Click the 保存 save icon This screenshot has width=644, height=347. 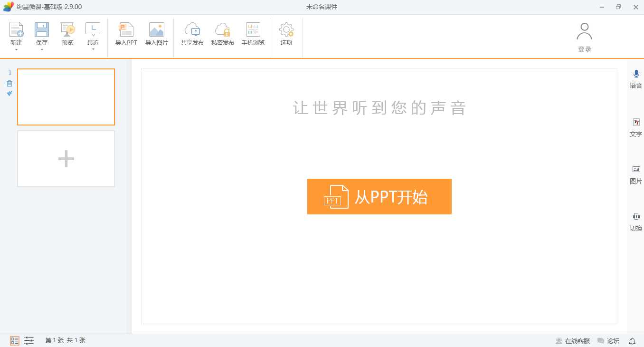click(42, 29)
